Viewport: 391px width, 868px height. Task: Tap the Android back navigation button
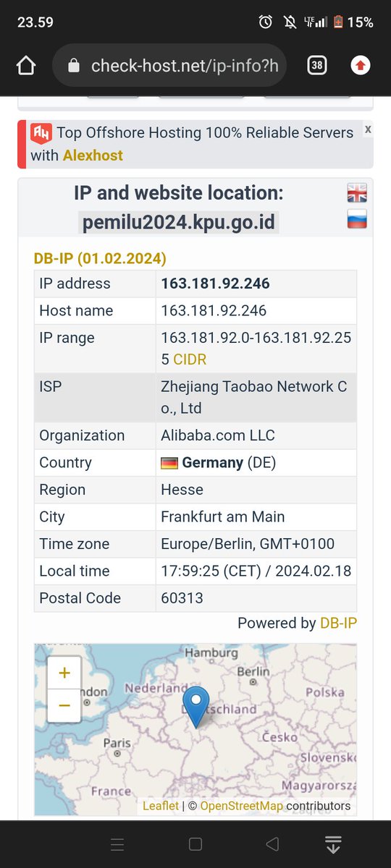click(272, 844)
